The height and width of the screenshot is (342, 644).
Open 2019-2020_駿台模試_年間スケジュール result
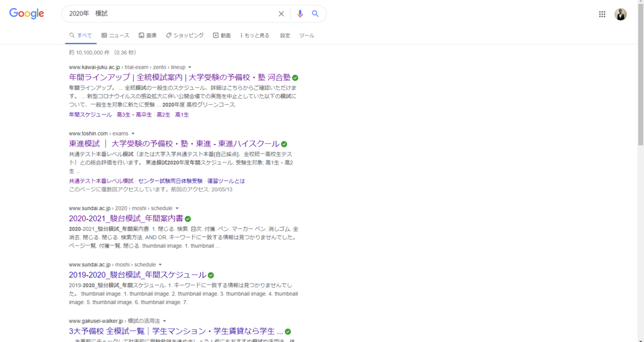point(137,275)
